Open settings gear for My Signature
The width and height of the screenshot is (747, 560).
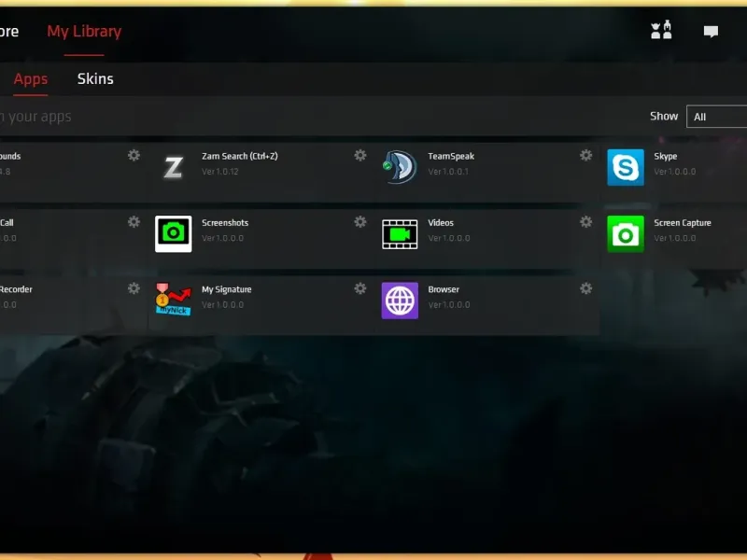click(360, 288)
